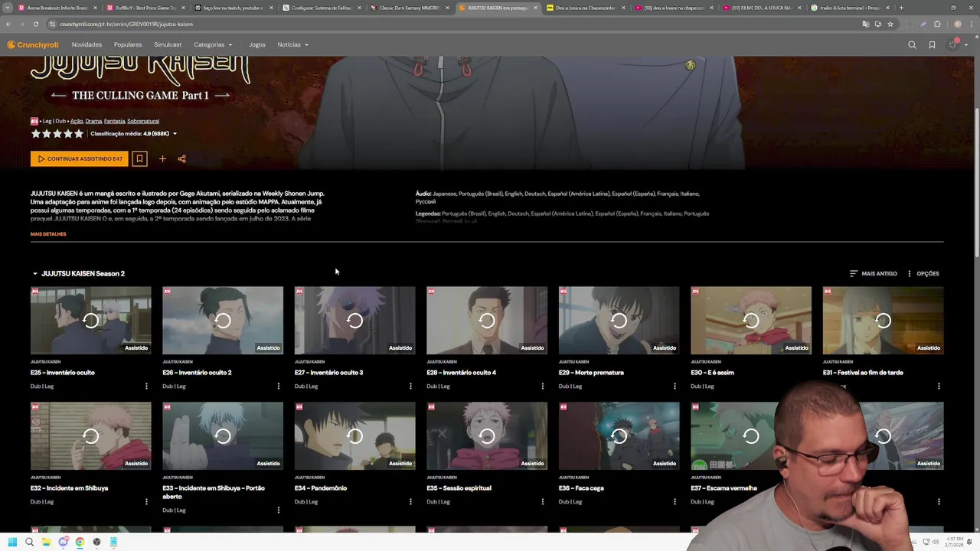The width and height of the screenshot is (980, 551).
Task: Open Discord from the taskbar
Action: click(x=63, y=542)
